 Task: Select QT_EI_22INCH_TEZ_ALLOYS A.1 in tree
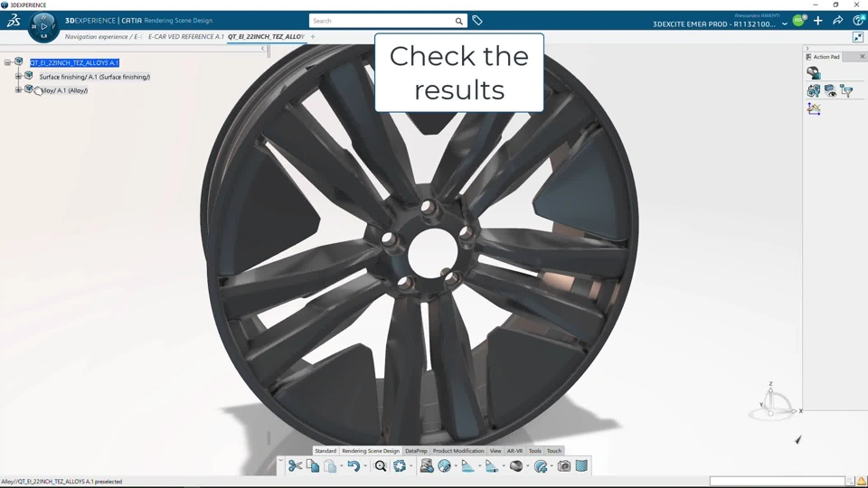74,62
